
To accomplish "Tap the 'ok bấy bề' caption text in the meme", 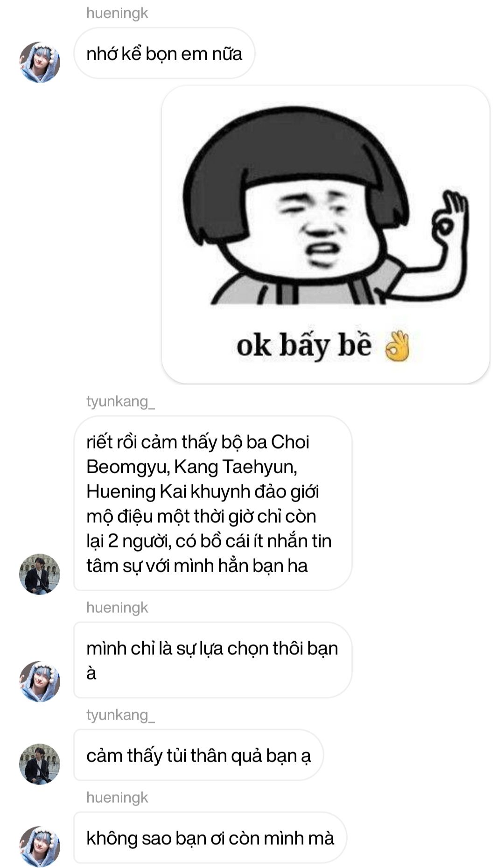I will [304, 346].
